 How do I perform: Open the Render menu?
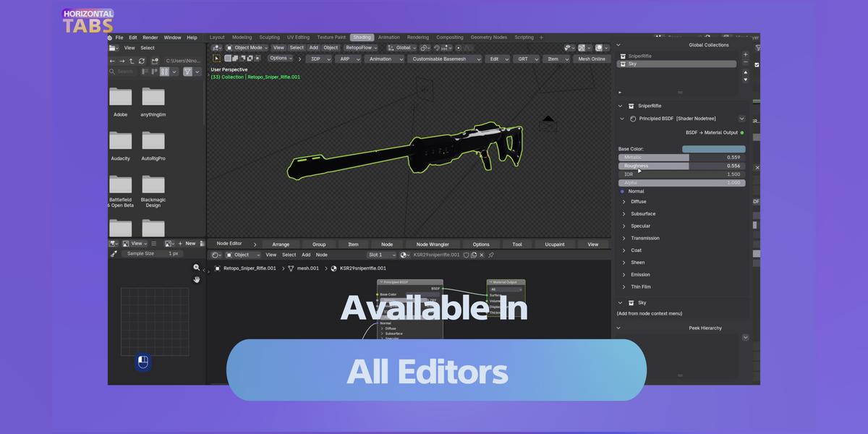[150, 38]
